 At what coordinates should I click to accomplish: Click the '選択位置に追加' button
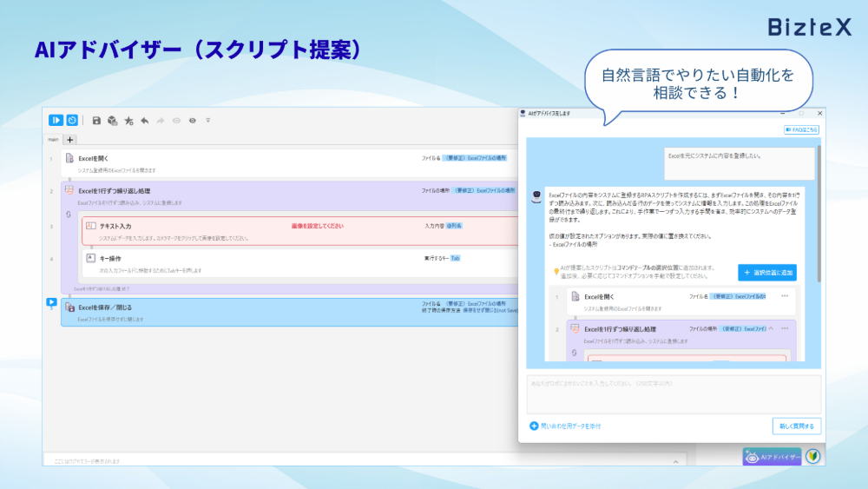click(767, 273)
